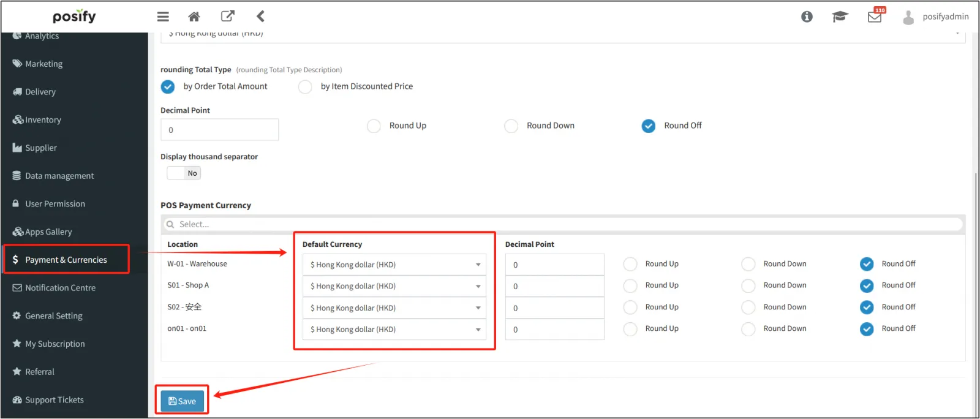Open the User Permission link

coord(55,204)
